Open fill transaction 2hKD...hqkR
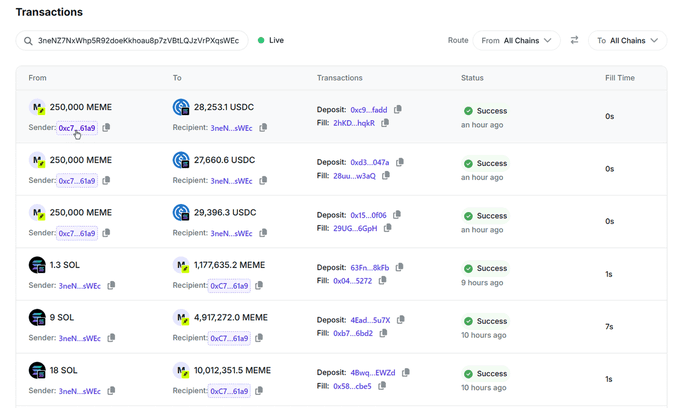680x408 pixels. tap(354, 123)
